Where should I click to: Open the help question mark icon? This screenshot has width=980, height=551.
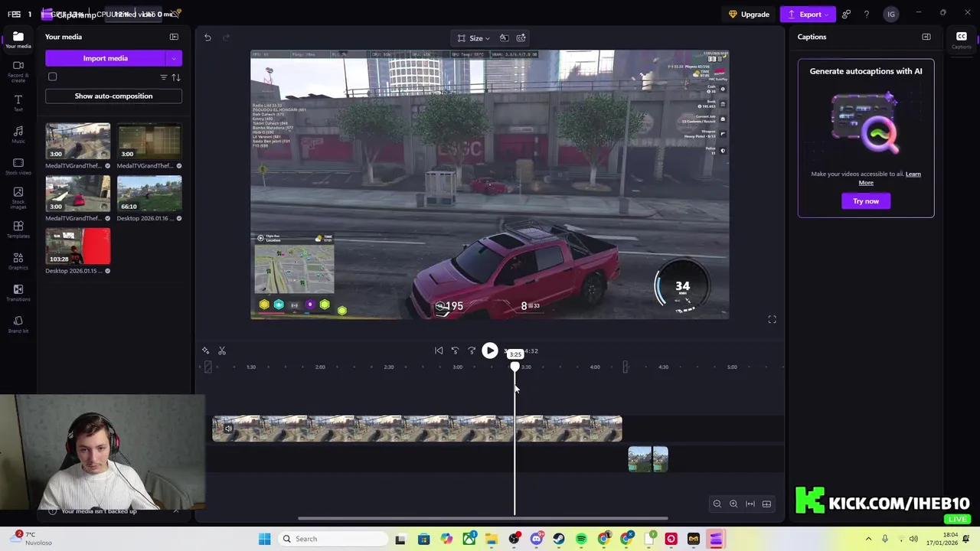pyautogui.click(x=867, y=14)
